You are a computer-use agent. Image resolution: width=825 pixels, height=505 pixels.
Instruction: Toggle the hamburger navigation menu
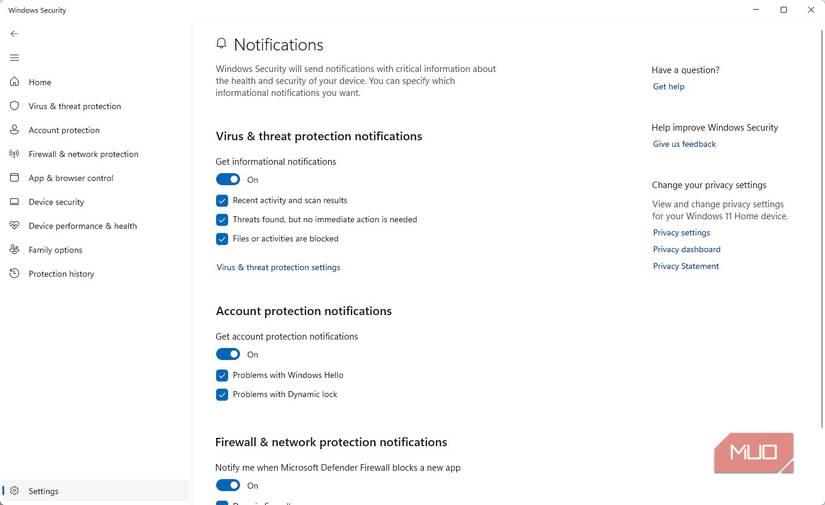pyautogui.click(x=14, y=58)
